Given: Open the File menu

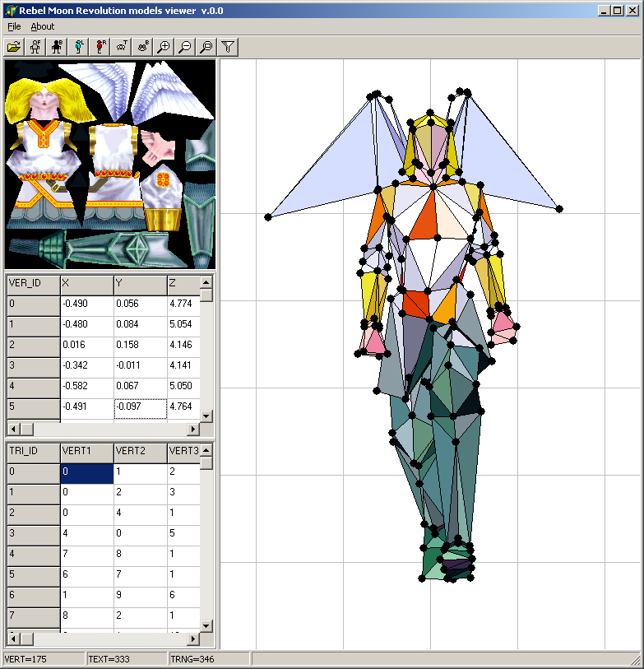Looking at the screenshot, I should 14,26.
